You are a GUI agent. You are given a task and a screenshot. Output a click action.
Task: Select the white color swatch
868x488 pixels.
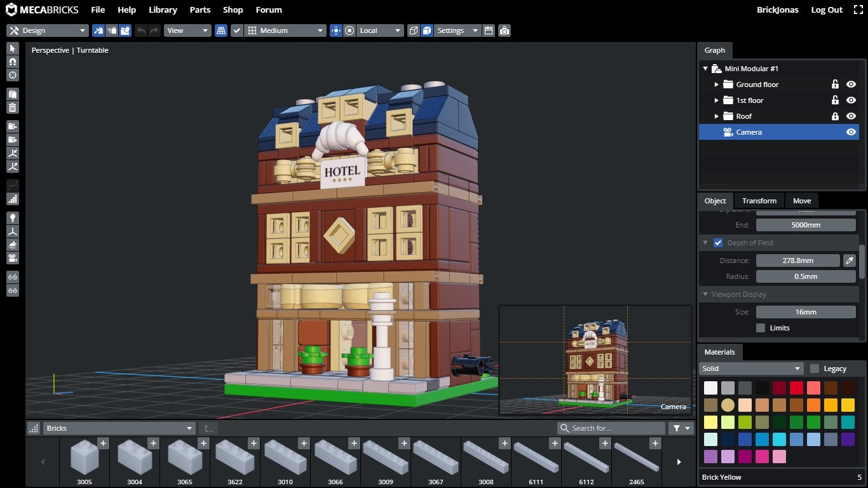(710, 388)
